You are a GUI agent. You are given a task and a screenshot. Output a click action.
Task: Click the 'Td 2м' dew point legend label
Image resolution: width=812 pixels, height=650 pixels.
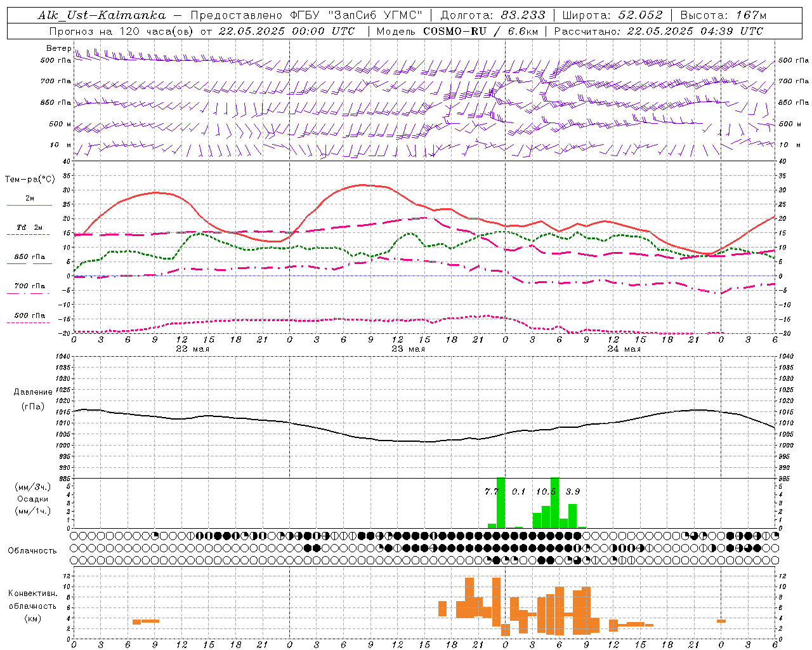tap(29, 227)
